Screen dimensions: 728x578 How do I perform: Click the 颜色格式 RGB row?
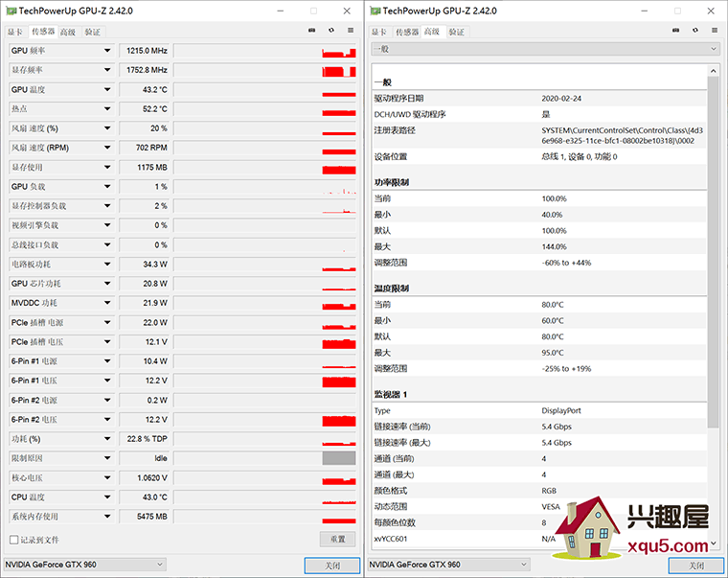pos(540,491)
